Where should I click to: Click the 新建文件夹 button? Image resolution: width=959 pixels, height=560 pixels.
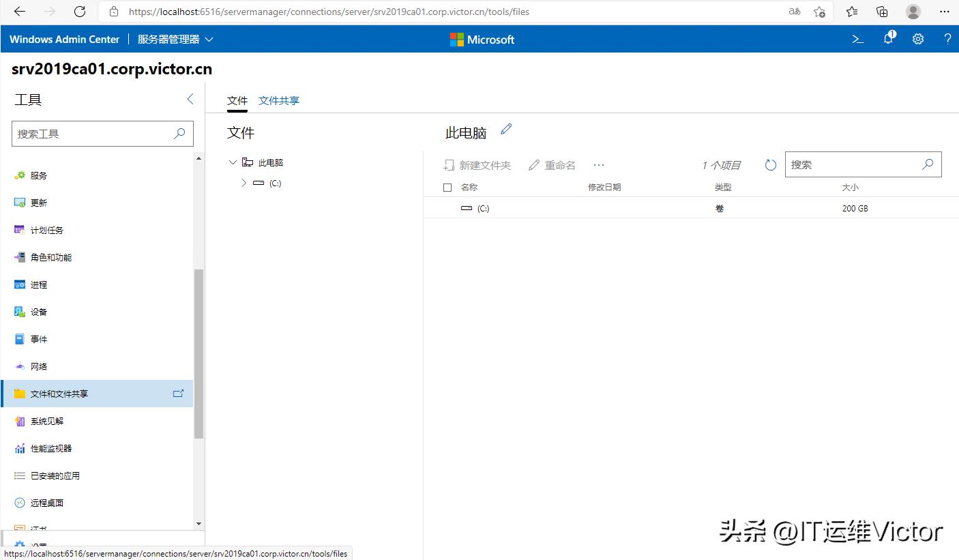[477, 164]
